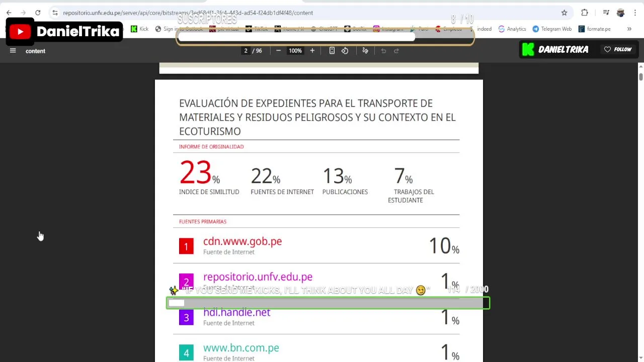Click the red source number 1 box
This screenshot has width=644, height=362.
pyautogui.click(x=186, y=246)
